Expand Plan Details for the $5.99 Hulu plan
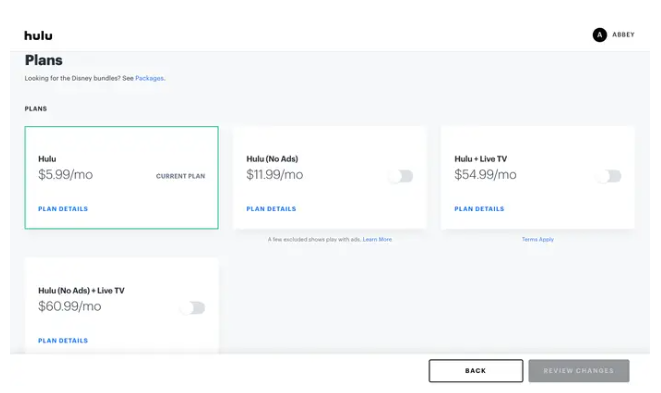The image size is (661, 393). 63,209
